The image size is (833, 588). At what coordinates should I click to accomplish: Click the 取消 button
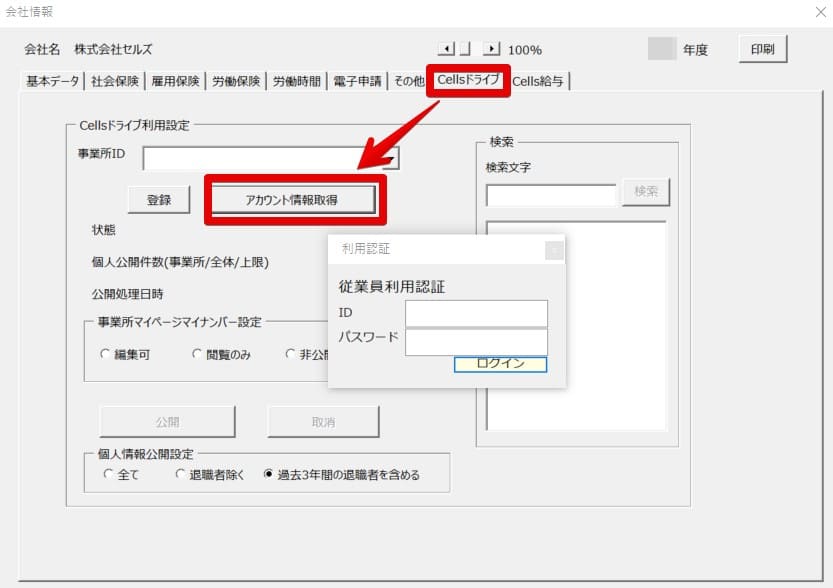pyautogui.click(x=324, y=422)
